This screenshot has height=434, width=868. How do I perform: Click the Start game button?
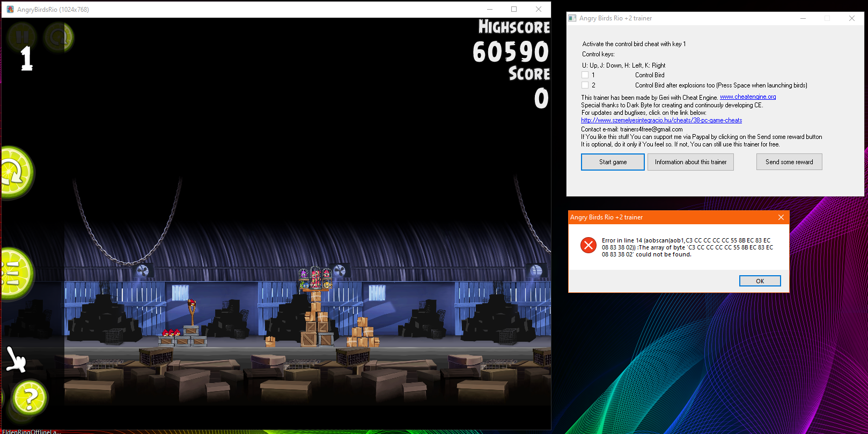pyautogui.click(x=613, y=162)
